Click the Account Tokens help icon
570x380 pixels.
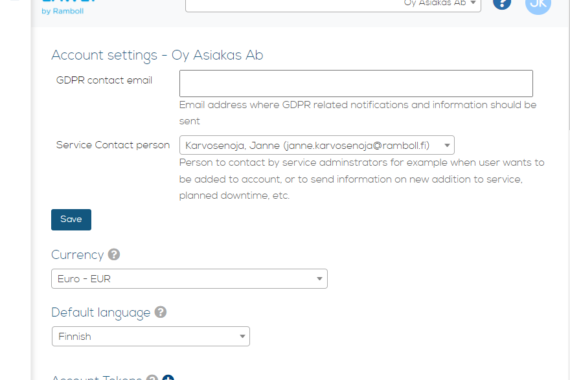pyautogui.click(x=152, y=378)
